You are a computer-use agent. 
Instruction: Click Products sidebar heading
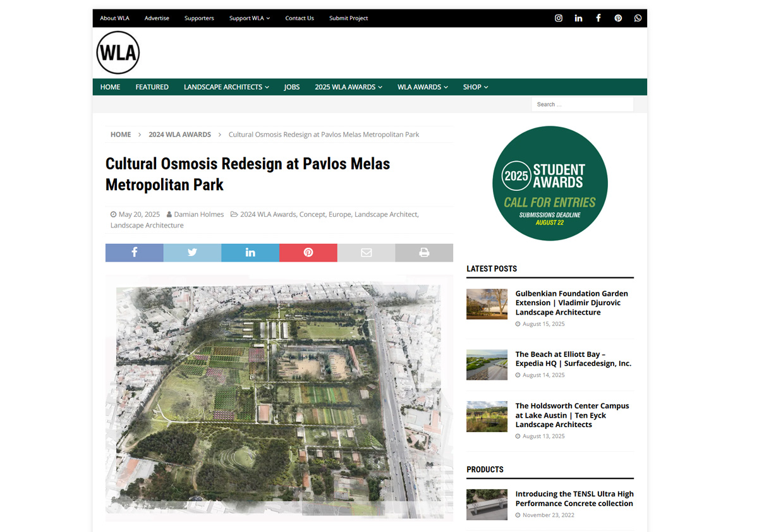pyautogui.click(x=485, y=469)
